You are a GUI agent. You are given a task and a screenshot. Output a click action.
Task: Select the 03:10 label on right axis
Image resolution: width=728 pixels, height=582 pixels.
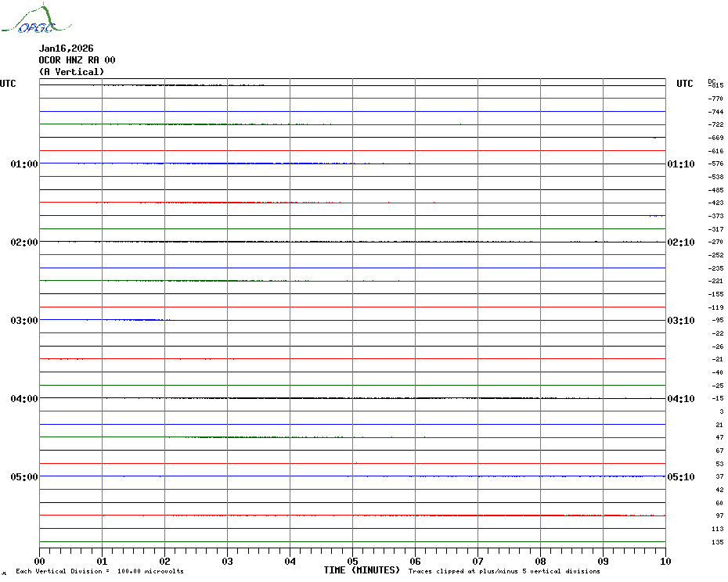coord(680,321)
